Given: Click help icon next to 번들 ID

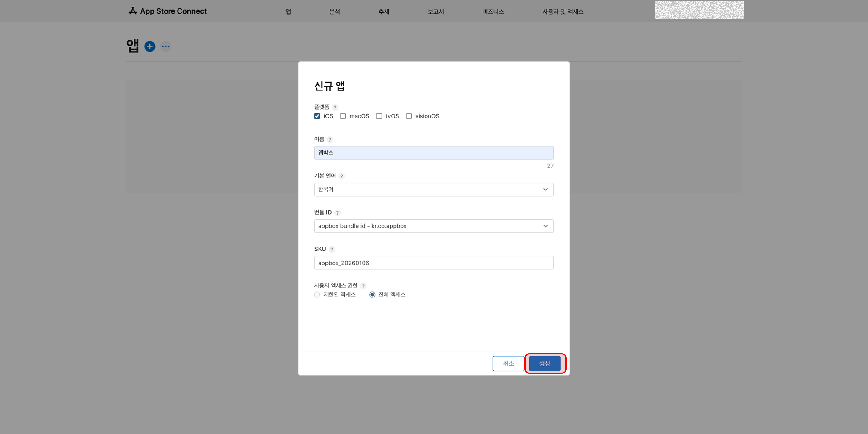Looking at the screenshot, I should point(337,213).
